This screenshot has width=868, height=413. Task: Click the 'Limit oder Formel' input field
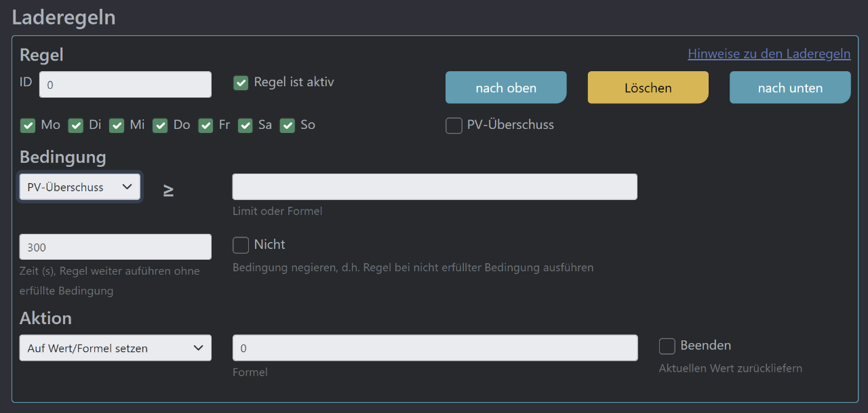434,186
